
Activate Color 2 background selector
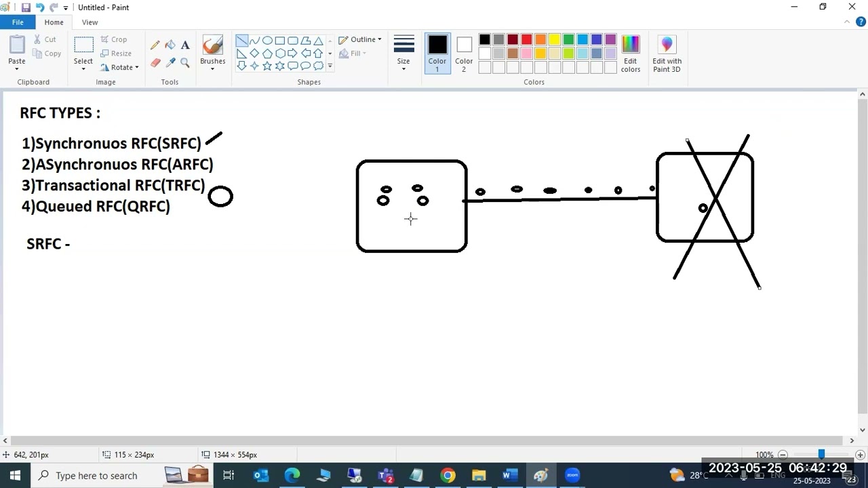[464, 54]
